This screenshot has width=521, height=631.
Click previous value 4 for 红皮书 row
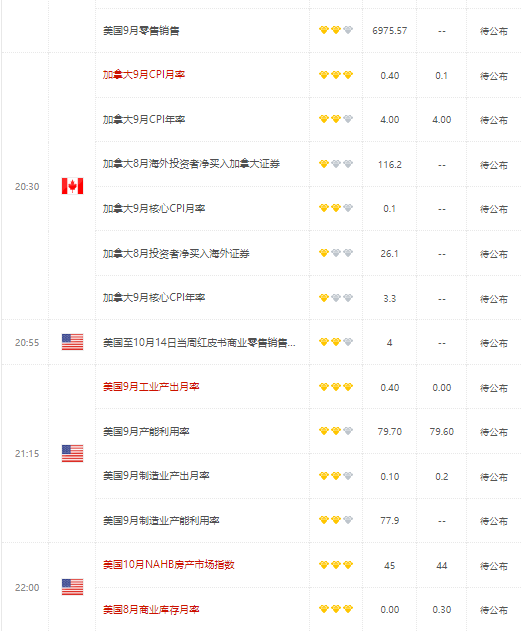389,343
